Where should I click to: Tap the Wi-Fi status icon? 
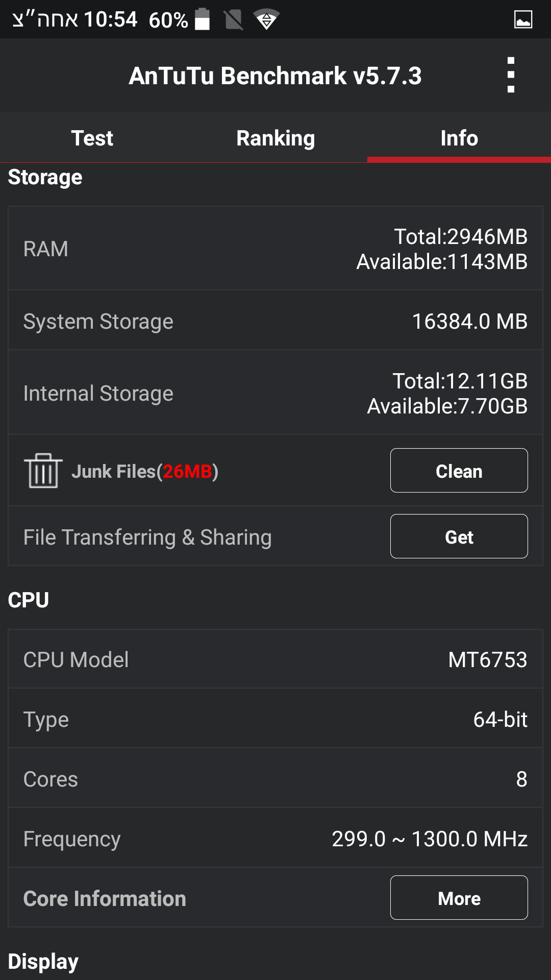266,20
